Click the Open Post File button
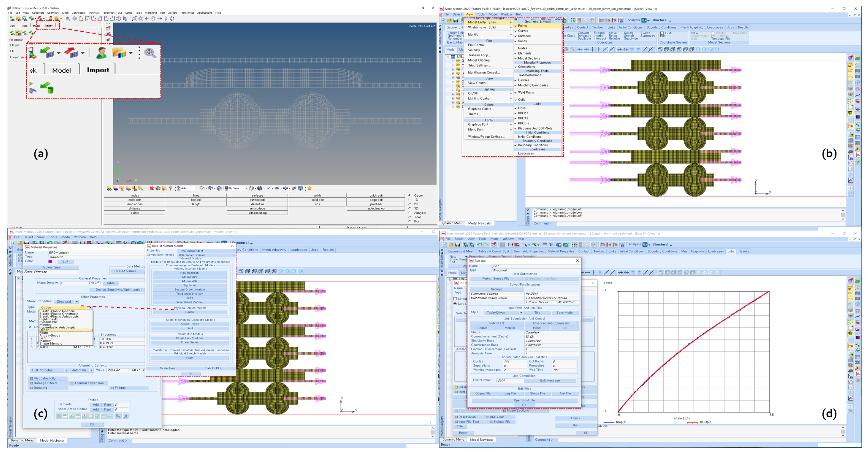Viewport: 868px width, 454px height. point(524,401)
